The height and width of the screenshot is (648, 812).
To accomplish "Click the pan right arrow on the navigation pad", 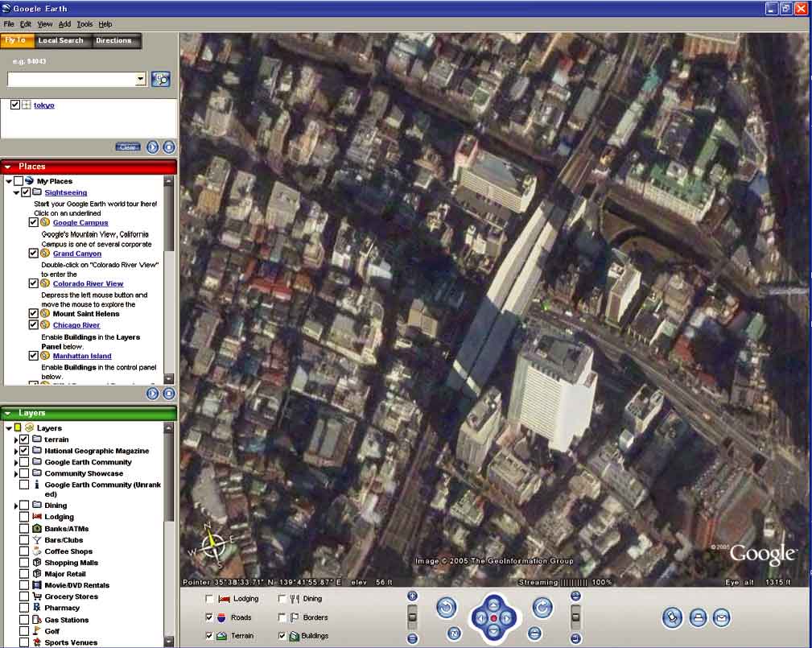I will point(507,618).
